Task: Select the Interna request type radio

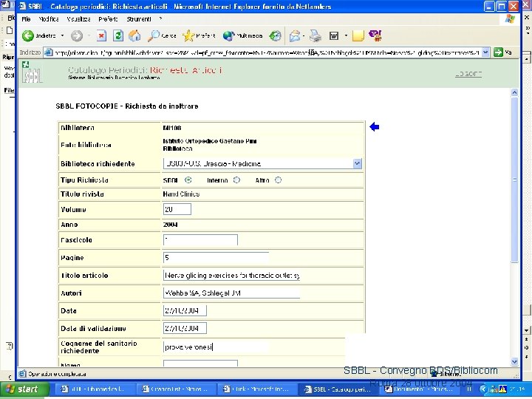Action: point(236,180)
